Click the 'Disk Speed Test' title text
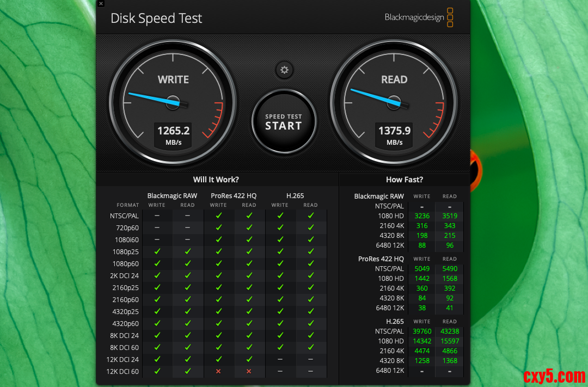588x387 pixels. click(156, 19)
